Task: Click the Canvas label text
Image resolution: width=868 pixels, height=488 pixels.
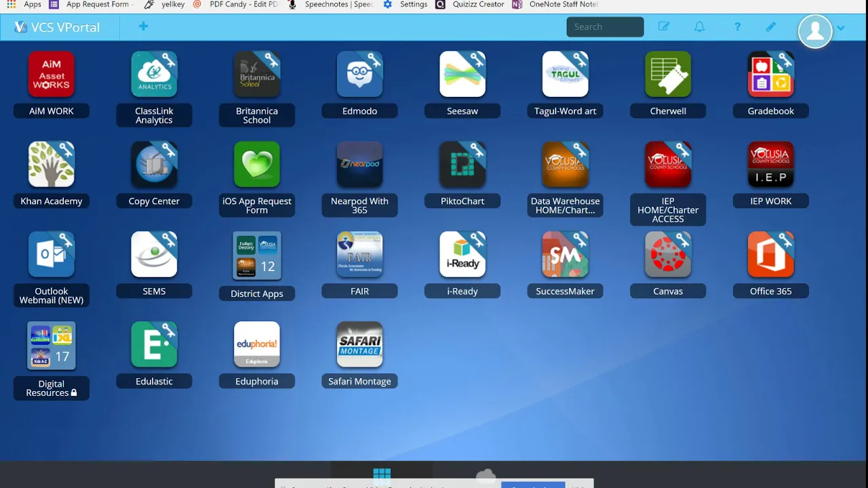Action: pyautogui.click(x=668, y=291)
